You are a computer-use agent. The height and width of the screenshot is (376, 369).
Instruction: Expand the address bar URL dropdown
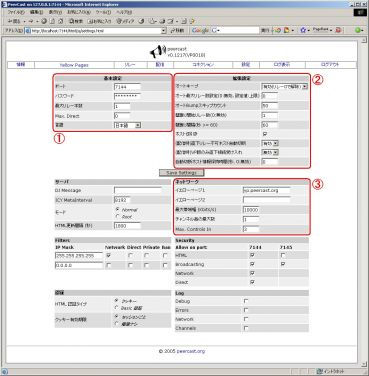point(164,30)
